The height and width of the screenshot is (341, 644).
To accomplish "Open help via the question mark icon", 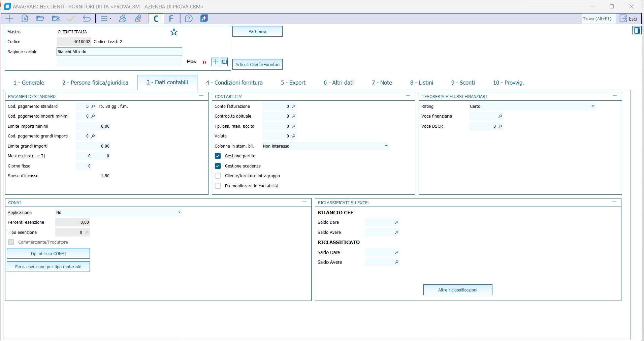I will [189, 19].
